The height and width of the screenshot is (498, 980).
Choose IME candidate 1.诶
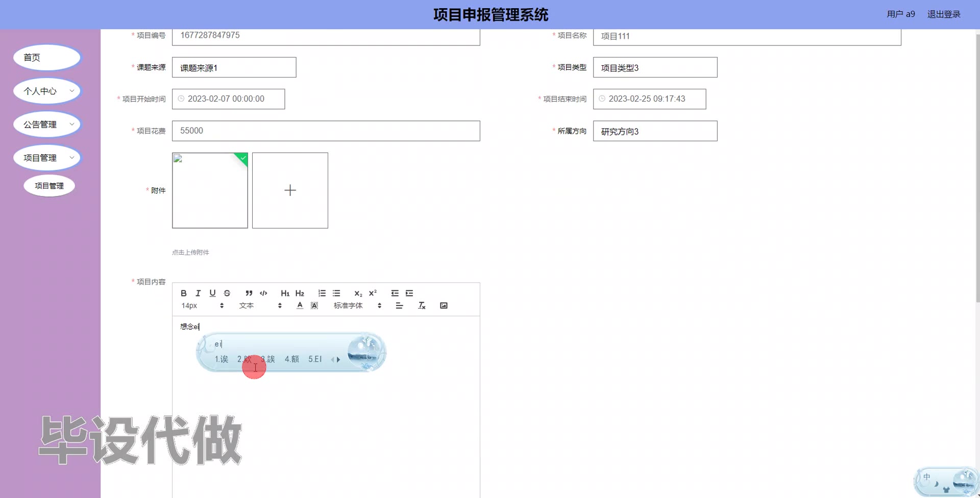point(222,359)
